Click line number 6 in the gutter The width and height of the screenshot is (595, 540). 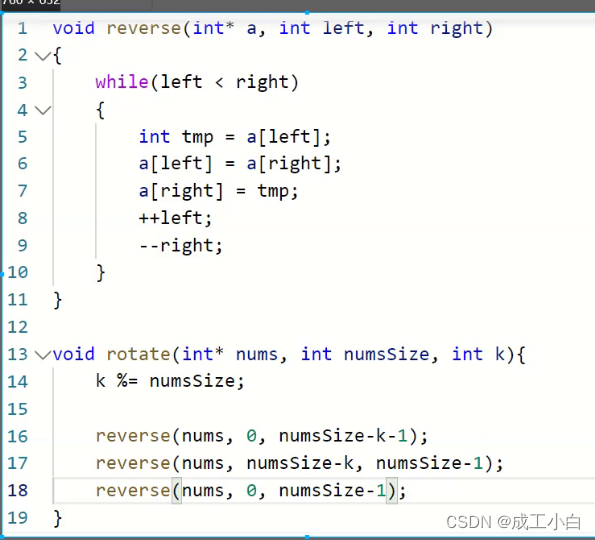point(22,164)
